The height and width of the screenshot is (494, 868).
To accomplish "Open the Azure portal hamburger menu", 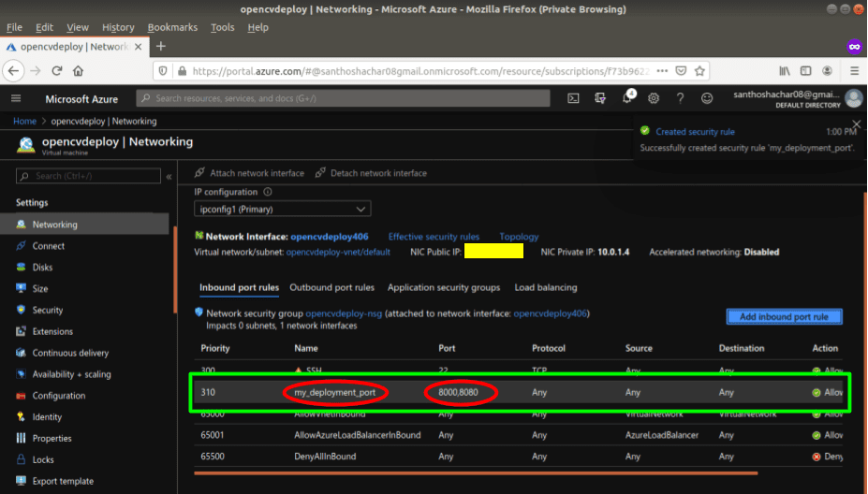I will [x=16, y=98].
